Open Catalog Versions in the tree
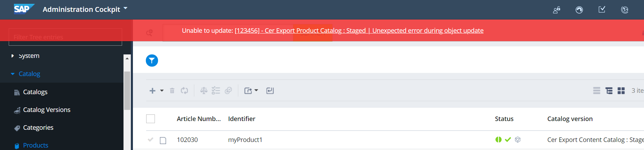 click(46, 110)
